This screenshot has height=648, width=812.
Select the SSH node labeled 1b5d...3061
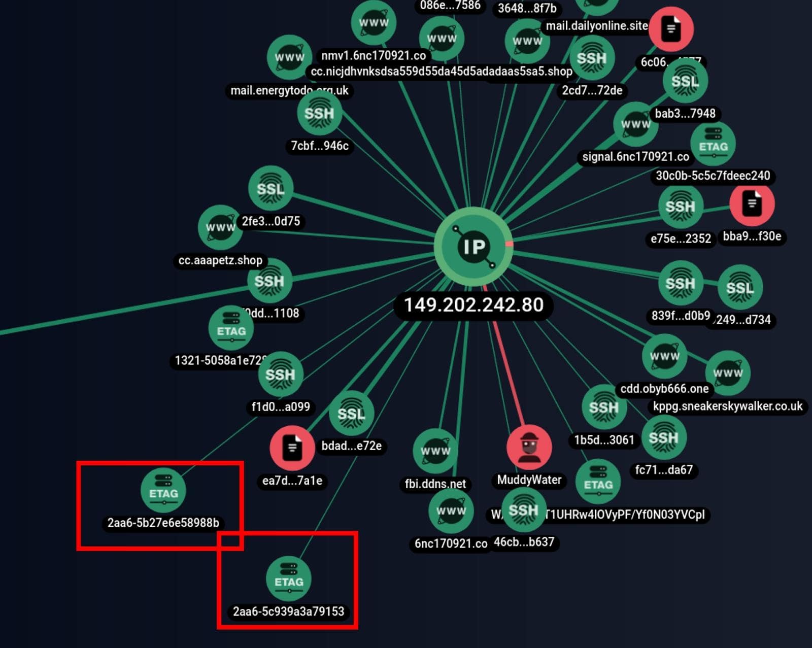pyautogui.click(x=604, y=405)
